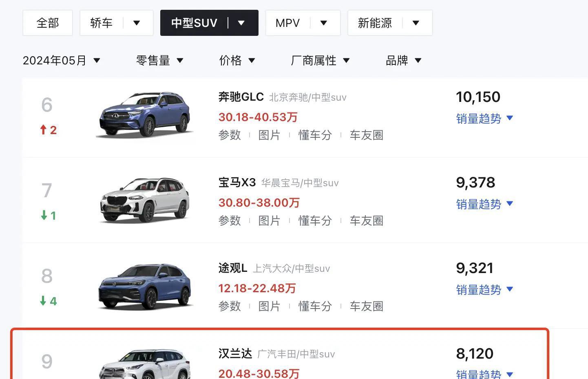Expand 销量趋势 for 奔驰GLC

point(484,119)
